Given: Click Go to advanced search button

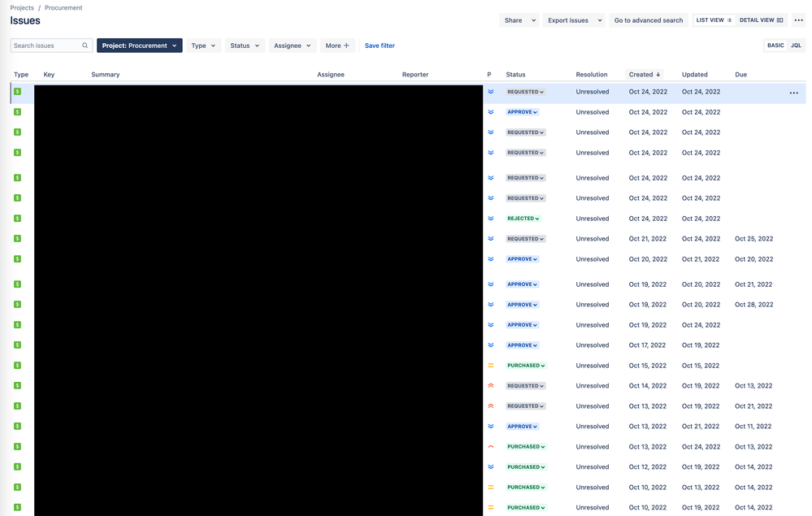Looking at the screenshot, I should tap(649, 20).
